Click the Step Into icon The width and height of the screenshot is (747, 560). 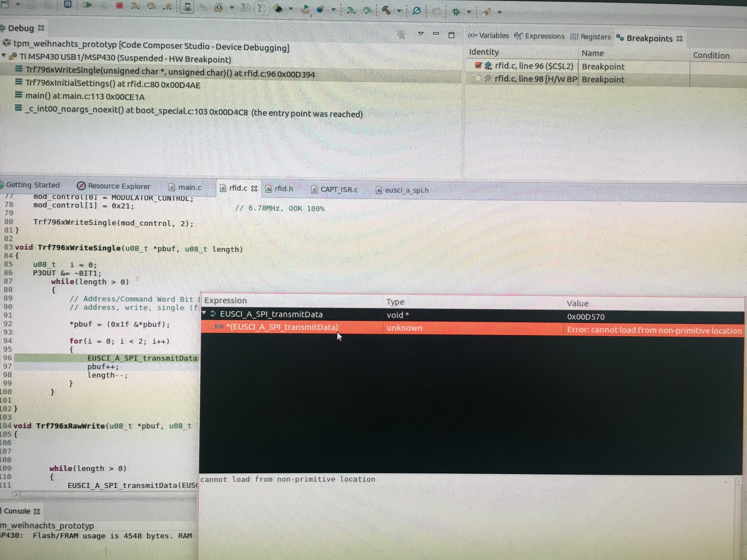135,5
